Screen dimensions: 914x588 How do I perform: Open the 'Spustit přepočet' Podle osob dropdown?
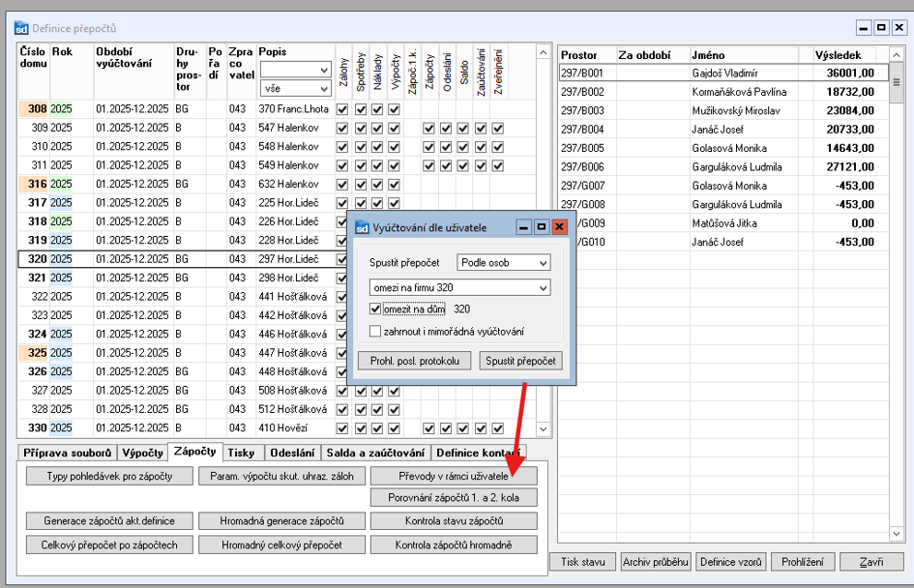[x=504, y=263]
